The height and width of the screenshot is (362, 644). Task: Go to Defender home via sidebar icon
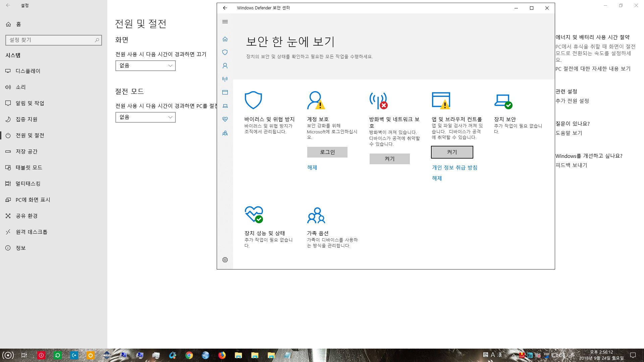point(225,39)
